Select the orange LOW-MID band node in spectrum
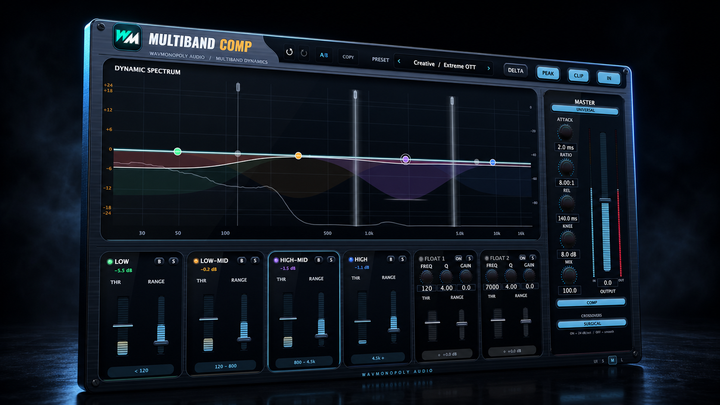This screenshot has width=720, height=405. (298, 156)
